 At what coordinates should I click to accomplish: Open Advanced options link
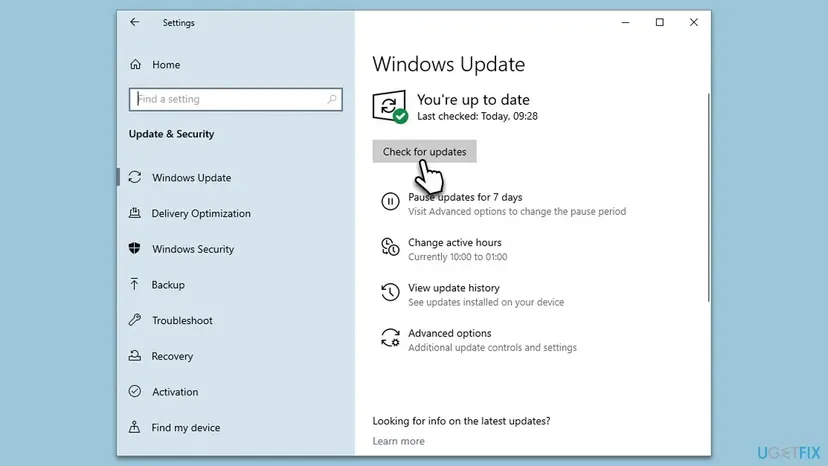449,333
